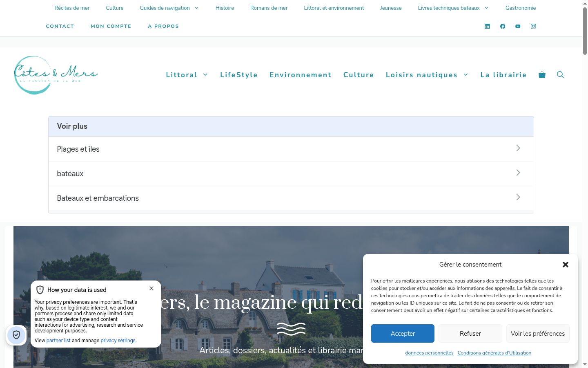Image resolution: width=588 pixels, height=368 pixels.
Task: Click the Refuser consent button
Action: click(x=470, y=333)
